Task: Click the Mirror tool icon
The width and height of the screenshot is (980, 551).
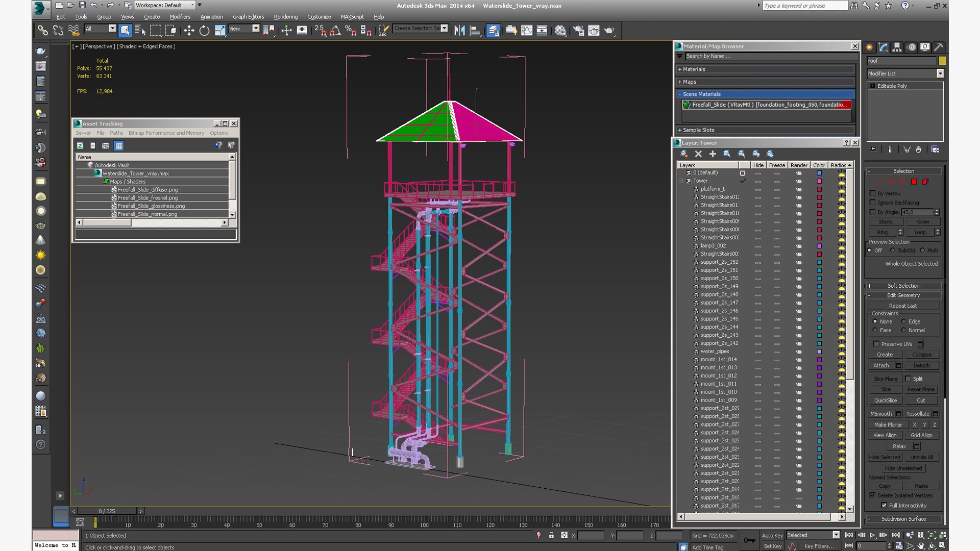Action: click(459, 31)
